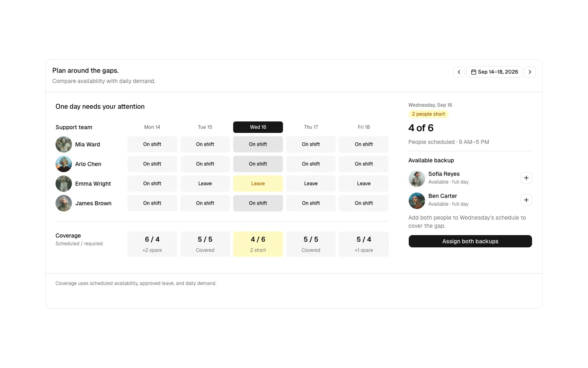Open Mia Ward's avatar
Viewport: 588px width, 368px height.
click(x=64, y=144)
